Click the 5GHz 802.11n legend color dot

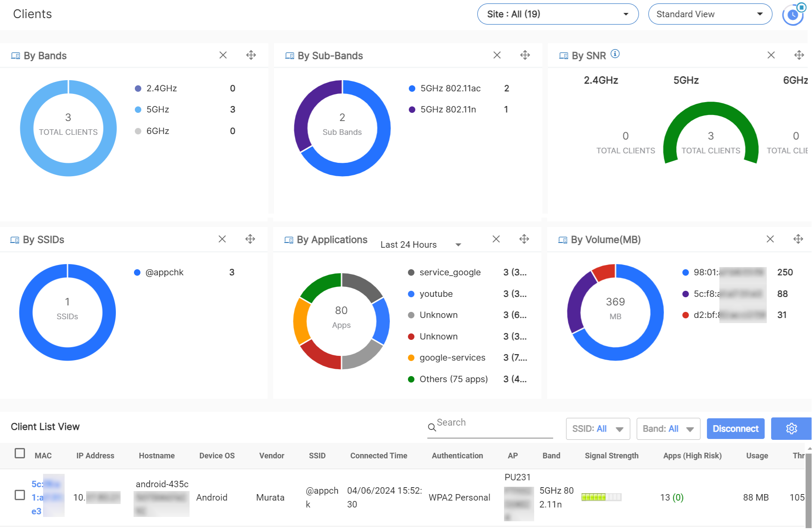click(412, 110)
